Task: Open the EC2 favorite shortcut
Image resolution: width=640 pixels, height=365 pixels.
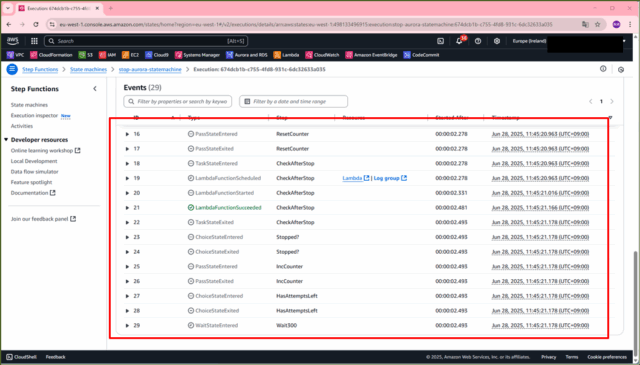Action: 131,55
